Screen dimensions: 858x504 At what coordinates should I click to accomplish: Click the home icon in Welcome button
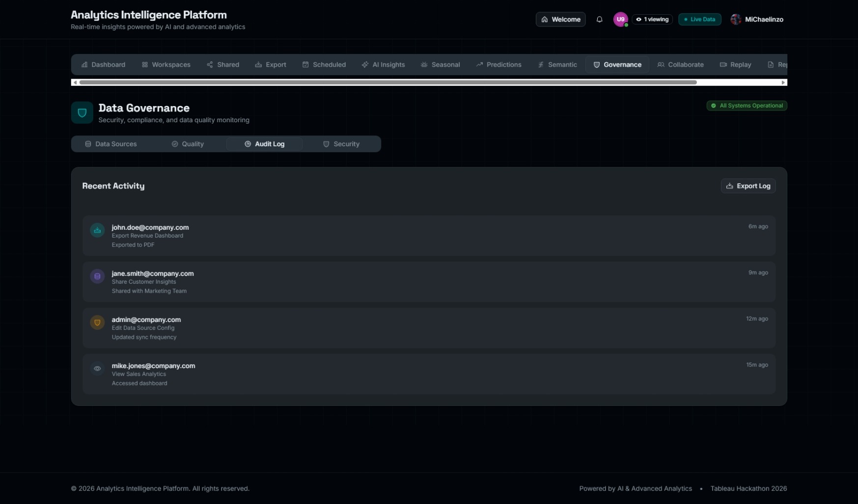pyautogui.click(x=545, y=20)
